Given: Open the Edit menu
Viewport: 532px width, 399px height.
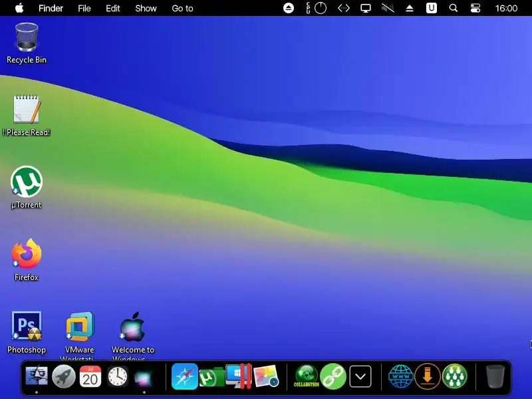Looking at the screenshot, I should 112,8.
